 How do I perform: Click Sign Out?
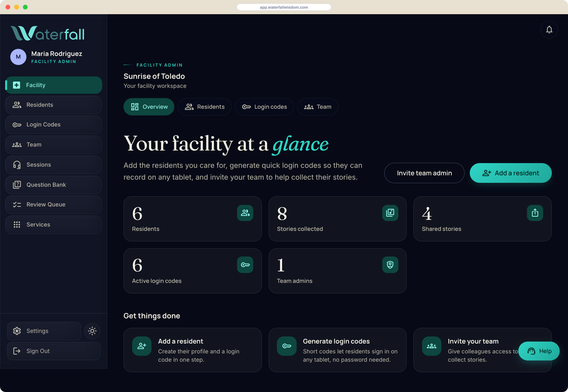pyautogui.click(x=54, y=351)
